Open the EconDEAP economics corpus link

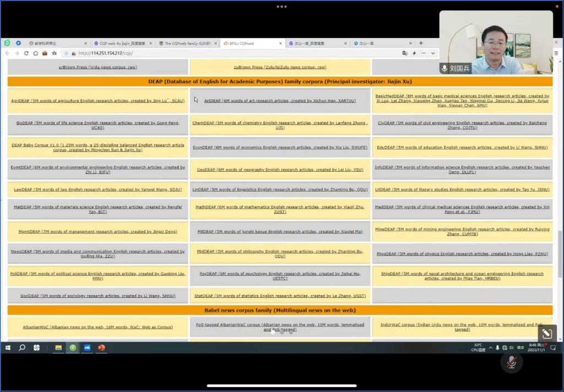(x=280, y=148)
